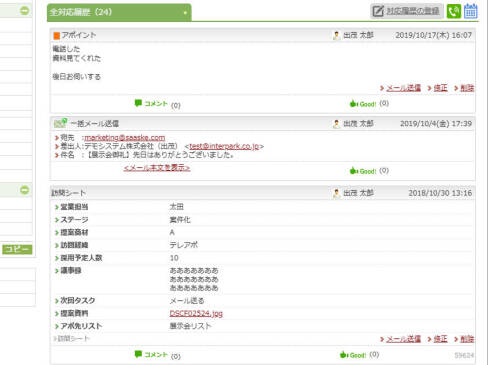Click the user icon in the 一括メール送信 entry

[x=336, y=124]
